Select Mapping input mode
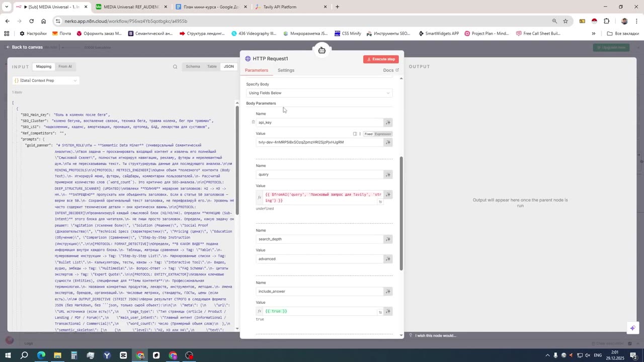Screen dimensions: 644x362 click(44, 66)
